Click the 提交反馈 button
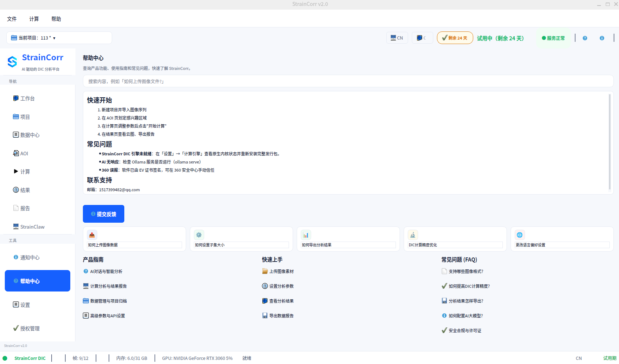 [x=104, y=214]
